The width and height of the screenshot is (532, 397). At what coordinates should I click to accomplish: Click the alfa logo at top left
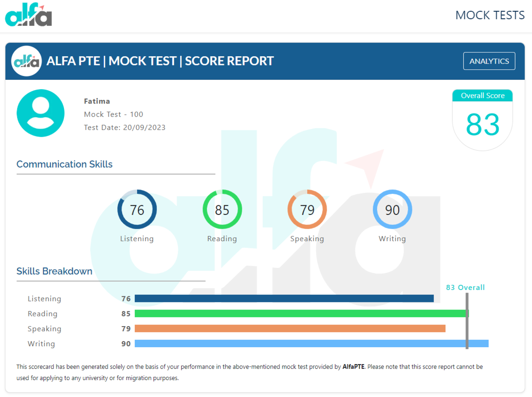29,15
